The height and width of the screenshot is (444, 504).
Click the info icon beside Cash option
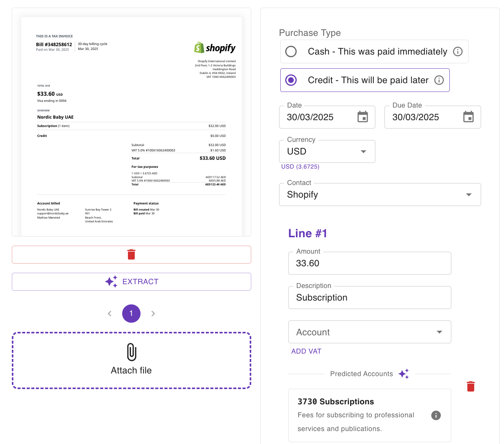[457, 51]
